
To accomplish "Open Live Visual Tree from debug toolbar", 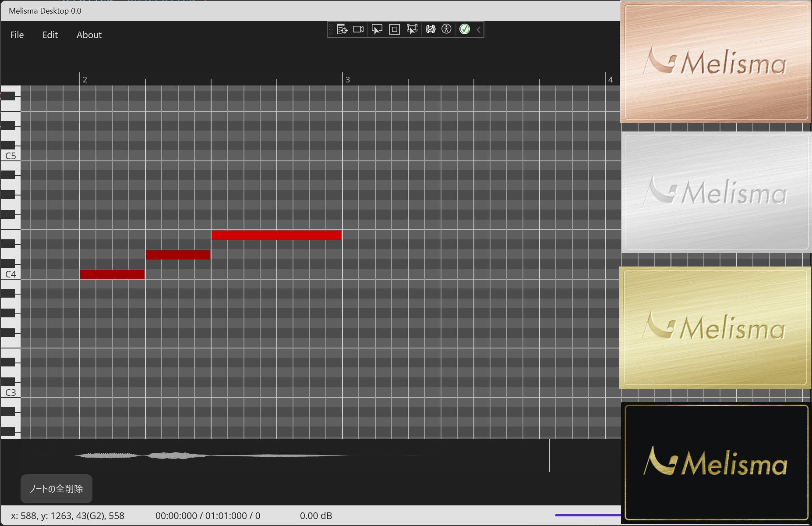I will click(x=342, y=29).
